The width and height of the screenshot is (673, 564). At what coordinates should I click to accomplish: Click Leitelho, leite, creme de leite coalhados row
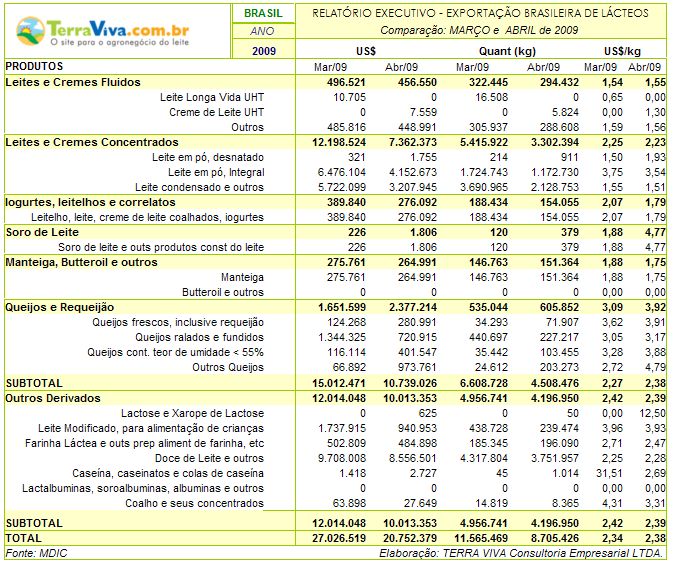pos(147,218)
